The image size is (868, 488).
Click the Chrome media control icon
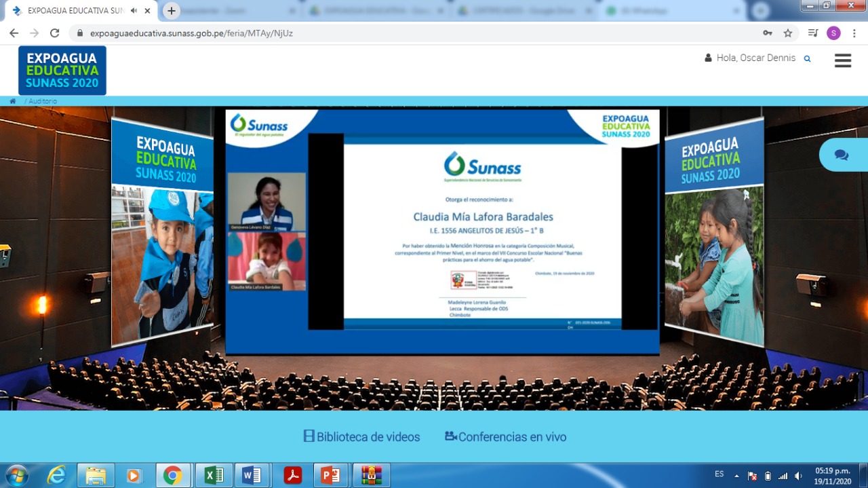pyautogui.click(x=813, y=33)
